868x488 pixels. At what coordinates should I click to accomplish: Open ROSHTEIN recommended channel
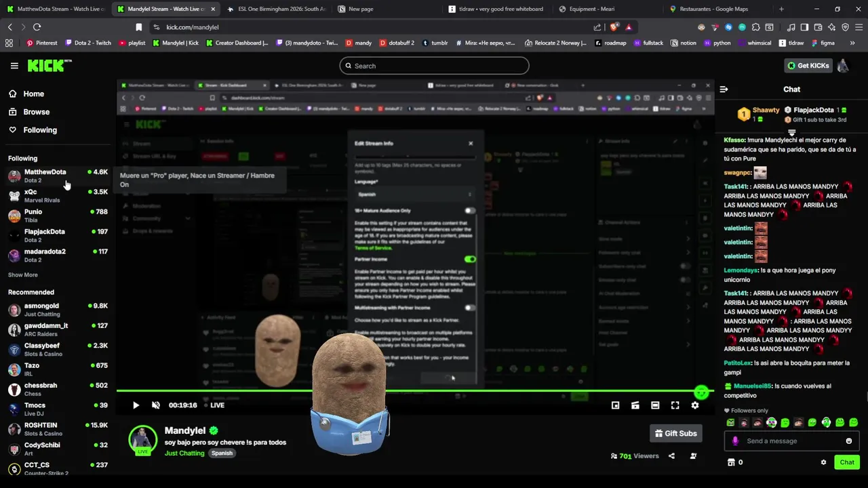[58, 429]
